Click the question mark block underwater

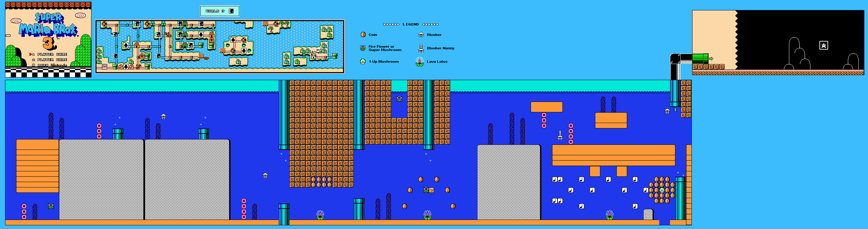coord(431,190)
